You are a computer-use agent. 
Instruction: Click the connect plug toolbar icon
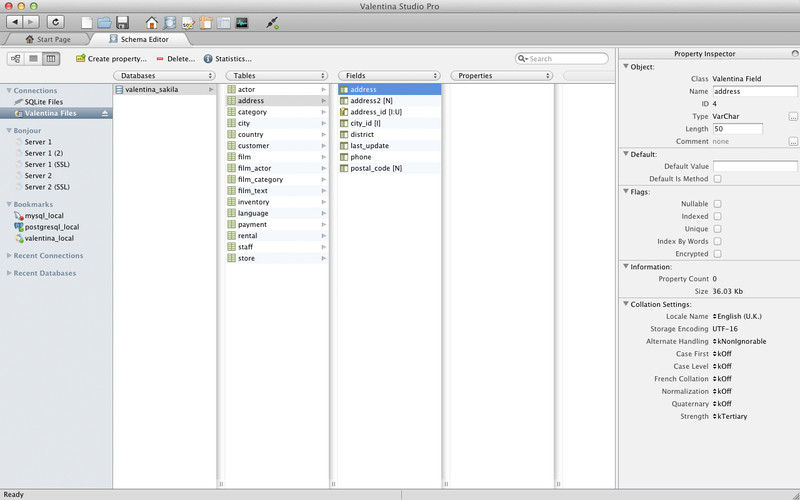272,22
